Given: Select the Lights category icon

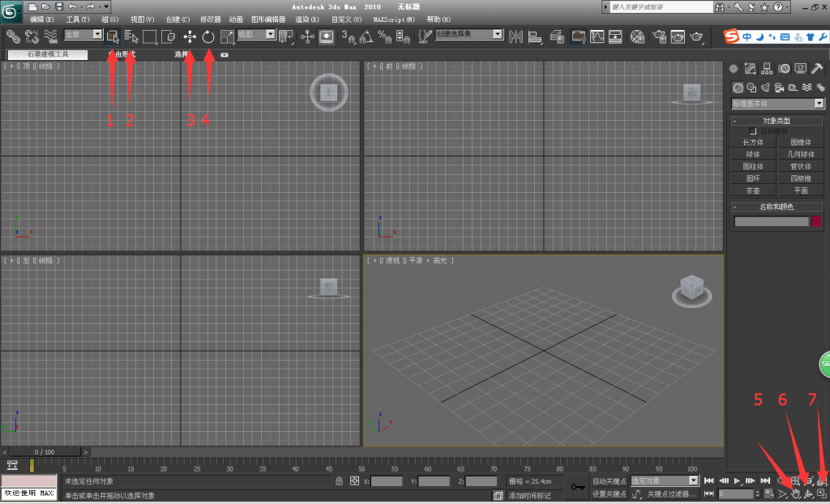Looking at the screenshot, I should tap(765, 88).
